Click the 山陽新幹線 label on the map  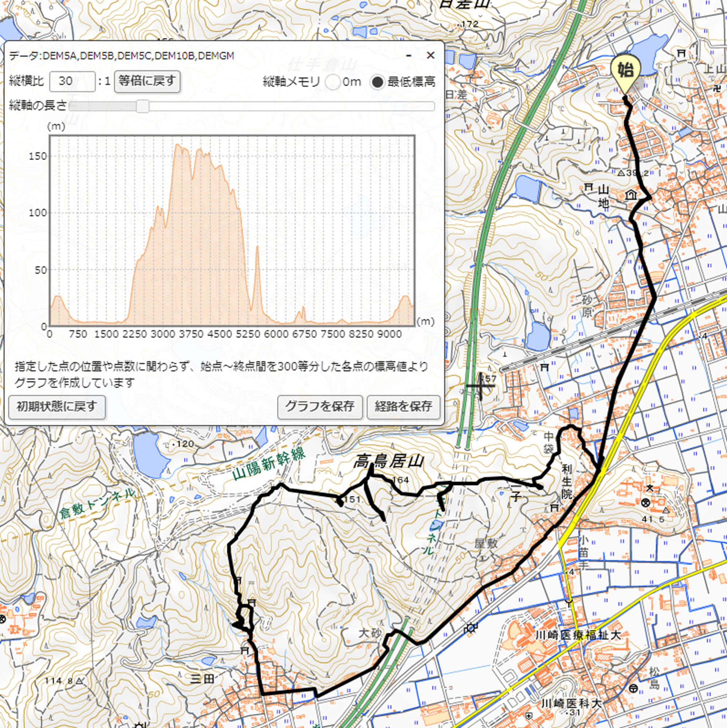[268, 464]
